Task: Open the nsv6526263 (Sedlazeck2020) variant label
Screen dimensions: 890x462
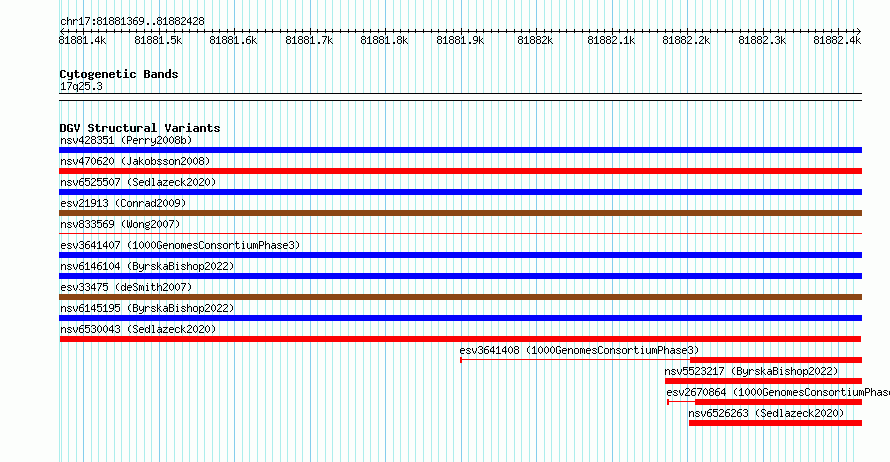Action: (766, 413)
